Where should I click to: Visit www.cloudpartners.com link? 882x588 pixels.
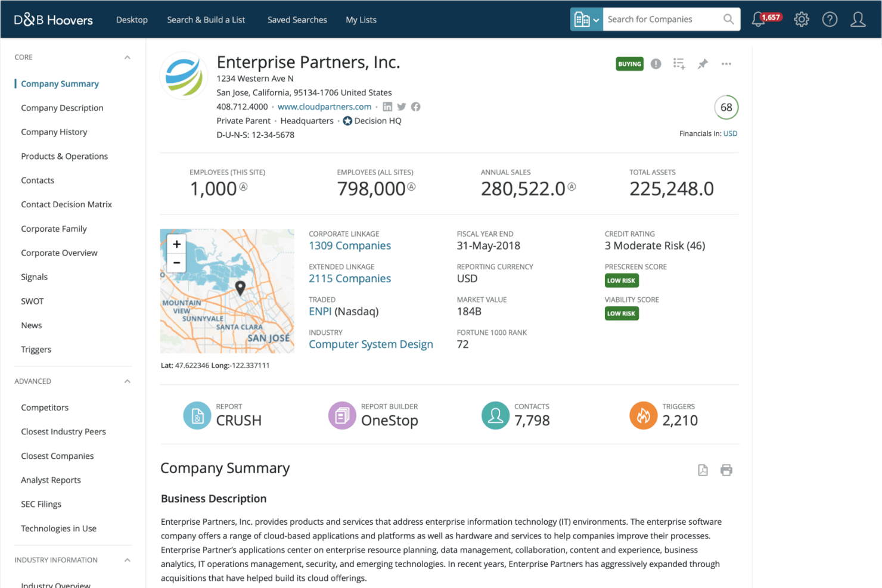324,107
